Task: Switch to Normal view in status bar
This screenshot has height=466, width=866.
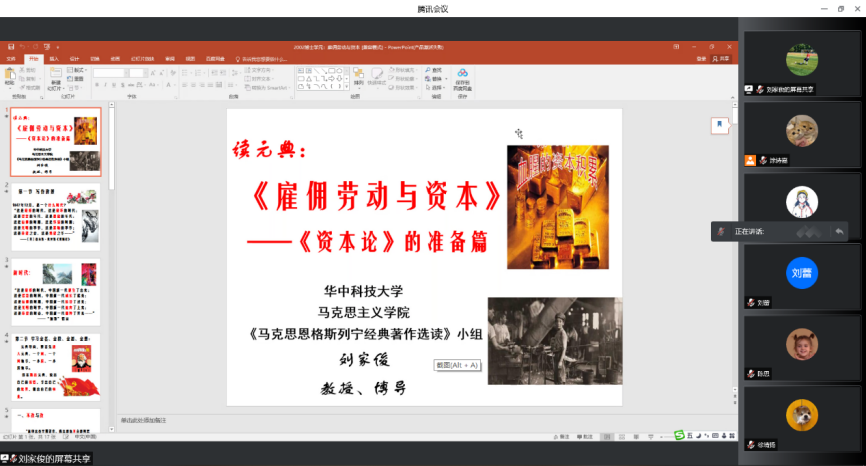Action: point(606,436)
